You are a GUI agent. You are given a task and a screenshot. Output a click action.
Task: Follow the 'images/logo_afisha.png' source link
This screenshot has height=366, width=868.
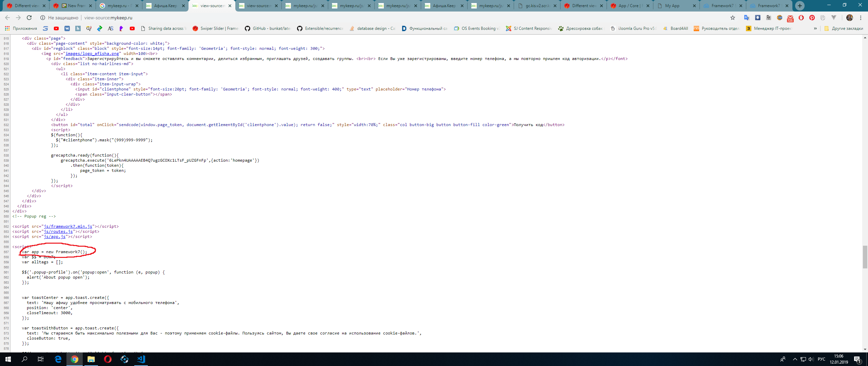pos(92,54)
